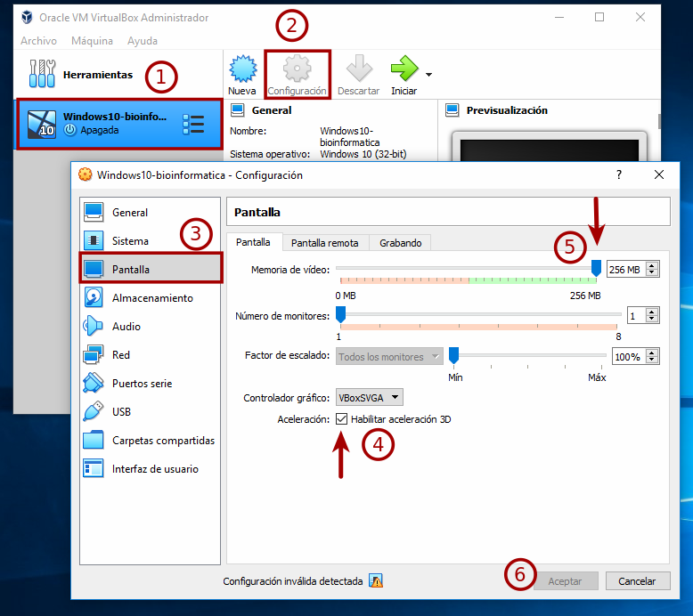Open Carpetas compartidas settings section

click(151, 441)
